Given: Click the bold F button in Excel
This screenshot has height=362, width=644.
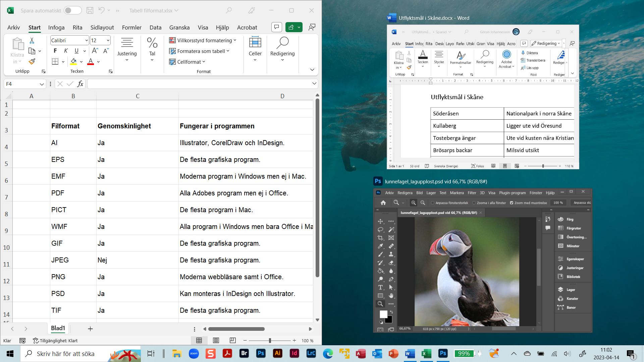Looking at the screenshot, I should tap(55, 51).
